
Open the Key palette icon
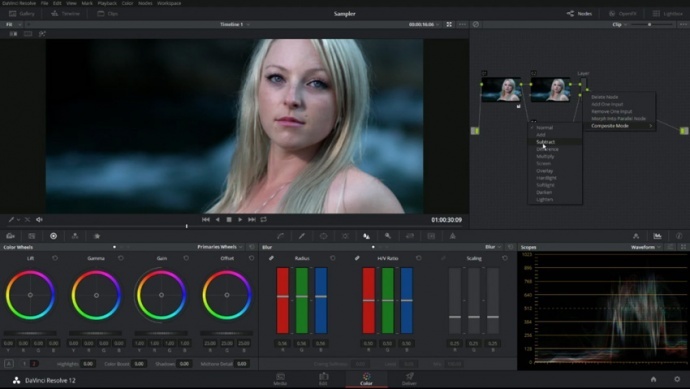coord(388,236)
